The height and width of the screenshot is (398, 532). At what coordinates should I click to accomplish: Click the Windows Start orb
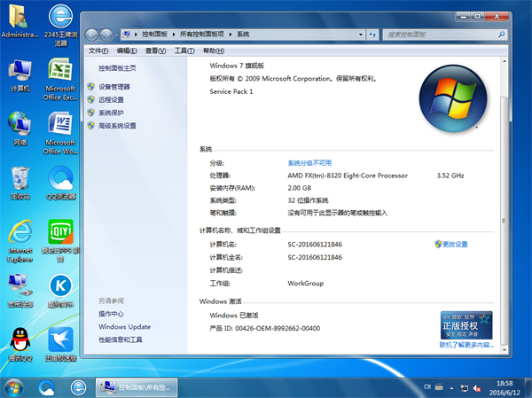pos(15,387)
